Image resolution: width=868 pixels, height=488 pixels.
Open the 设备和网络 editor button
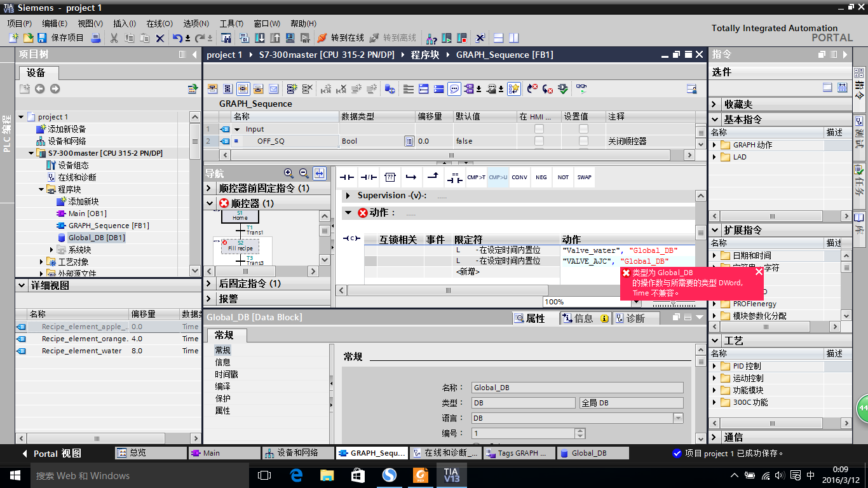[x=298, y=453]
